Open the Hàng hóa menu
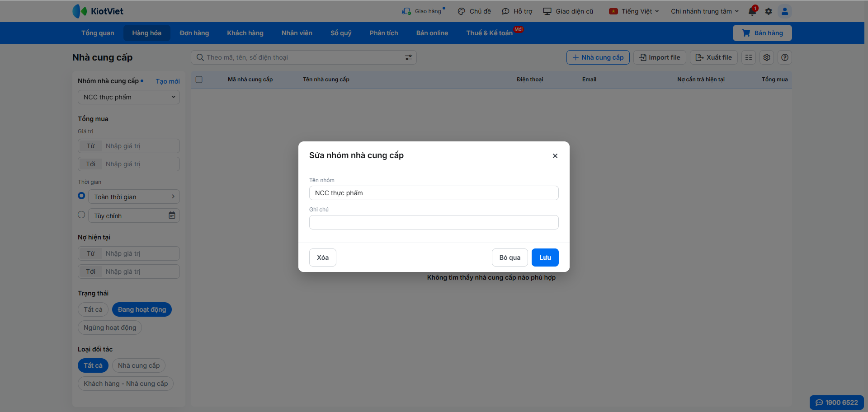This screenshot has width=868, height=412. click(147, 33)
